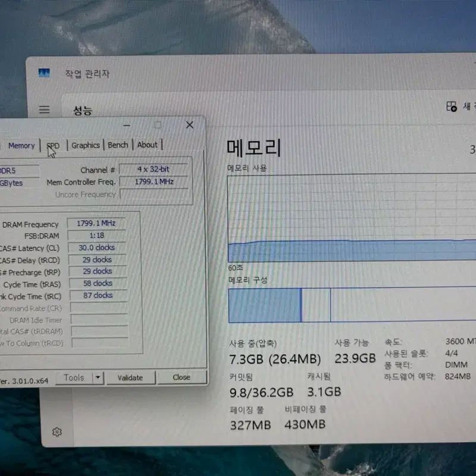476x476 pixels.
Task: Click the Task Manager app icon
Action: click(x=44, y=73)
